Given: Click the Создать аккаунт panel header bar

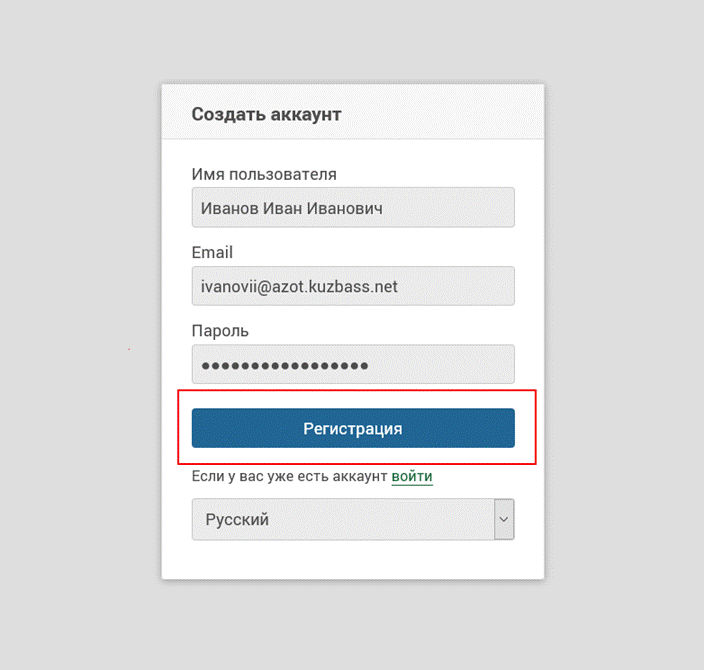Looking at the screenshot, I should coord(353,112).
